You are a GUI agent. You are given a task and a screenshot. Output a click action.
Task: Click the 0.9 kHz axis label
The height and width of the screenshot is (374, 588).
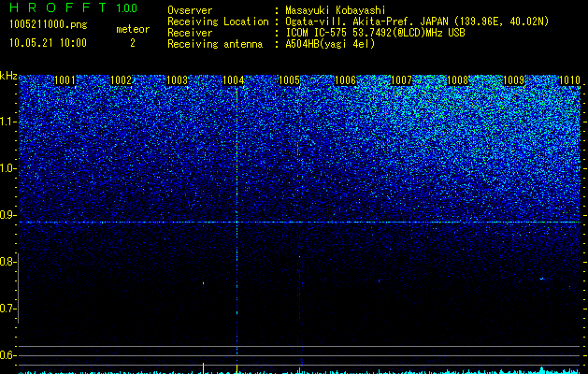pyautogui.click(x=8, y=215)
